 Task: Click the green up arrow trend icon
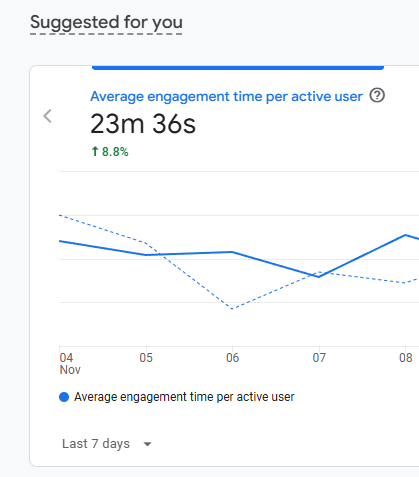[x=95, y=151]
